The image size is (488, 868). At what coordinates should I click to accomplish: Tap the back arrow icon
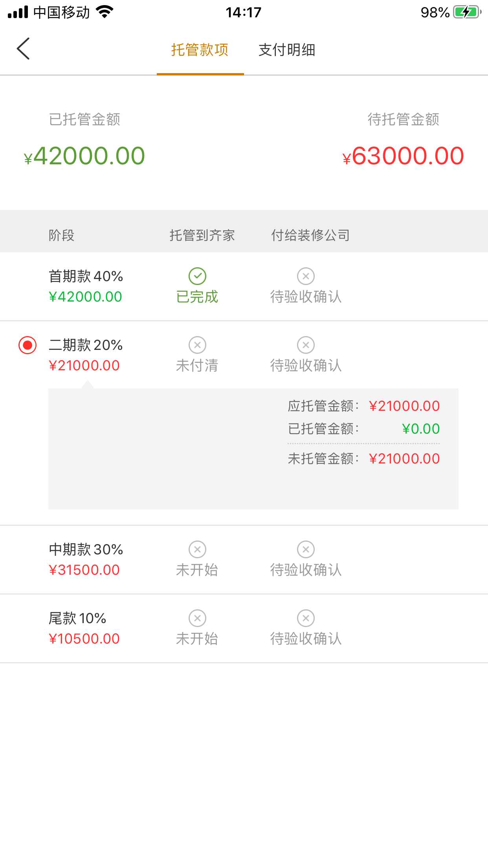point(23,49)
